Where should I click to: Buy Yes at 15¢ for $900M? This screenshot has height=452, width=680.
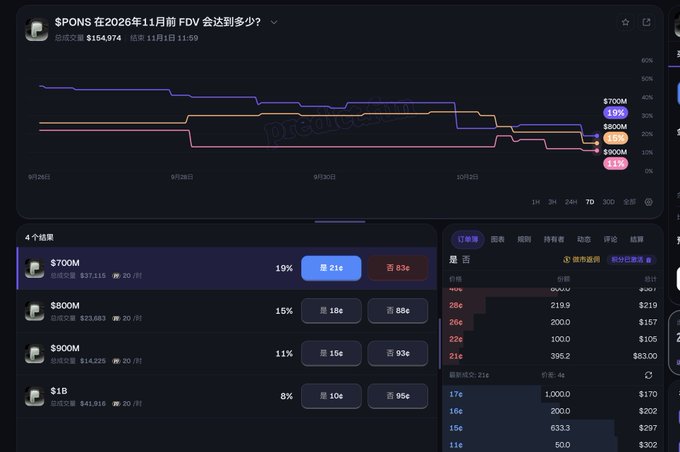(x=331, y=353)
